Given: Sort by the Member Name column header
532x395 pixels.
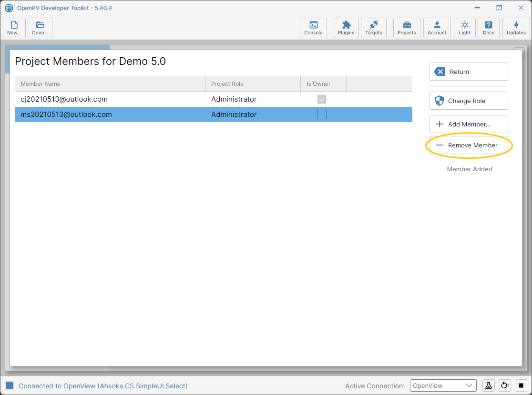Looking at the screenshot, I should point(110,84).
